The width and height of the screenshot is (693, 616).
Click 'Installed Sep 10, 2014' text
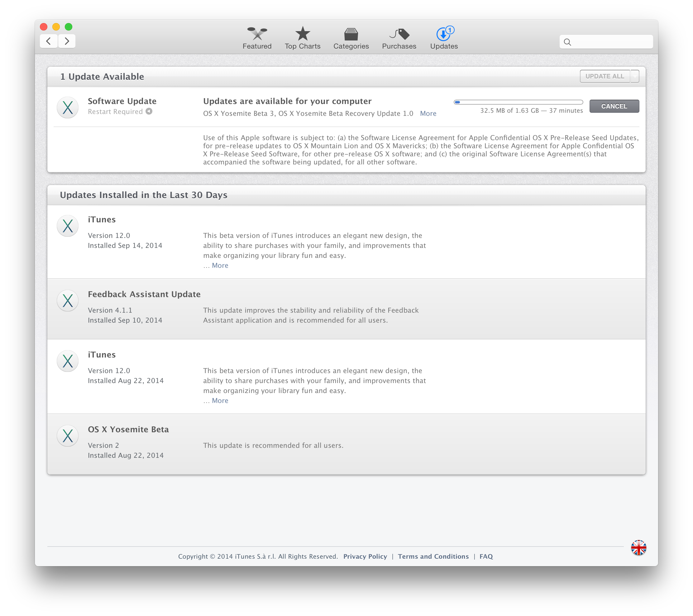coord(125,320)
